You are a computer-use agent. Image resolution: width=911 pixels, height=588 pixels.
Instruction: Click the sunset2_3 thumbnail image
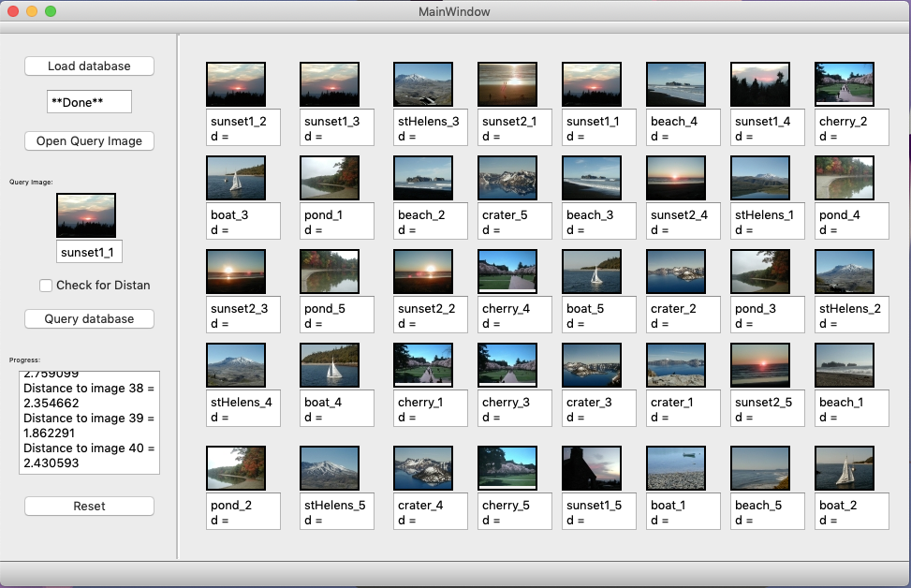point(236,272)
